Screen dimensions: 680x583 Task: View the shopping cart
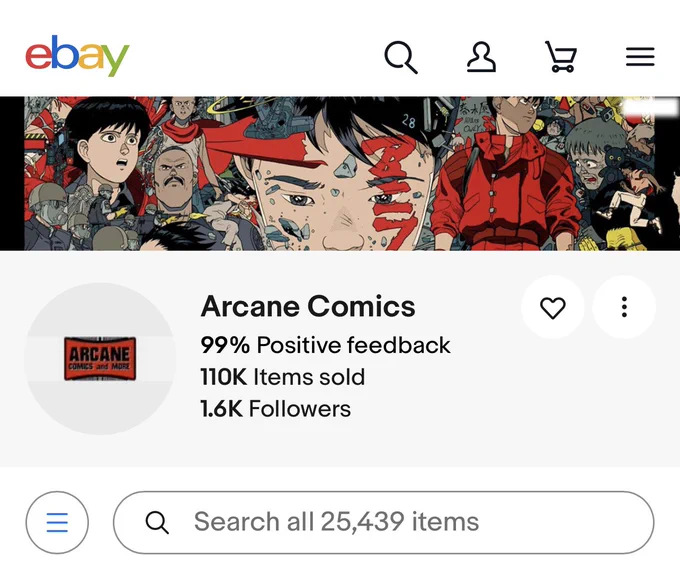point(561,57)
